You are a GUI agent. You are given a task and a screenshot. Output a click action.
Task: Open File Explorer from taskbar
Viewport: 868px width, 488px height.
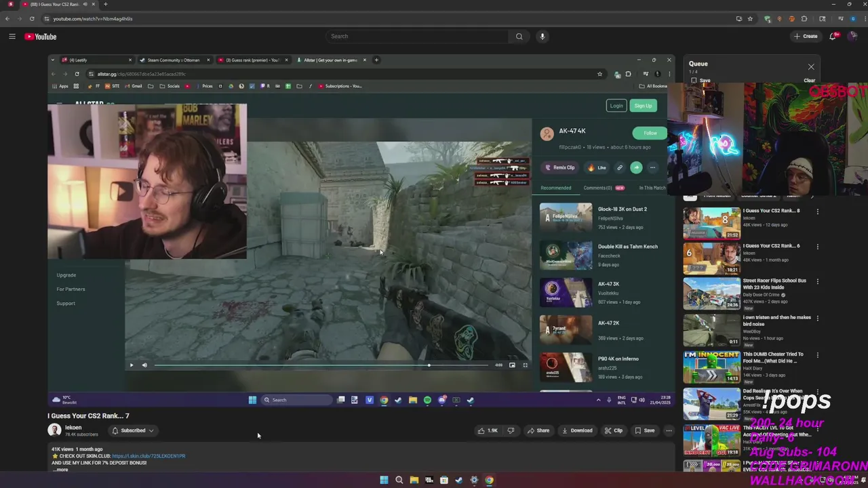[x=414, y=481]
